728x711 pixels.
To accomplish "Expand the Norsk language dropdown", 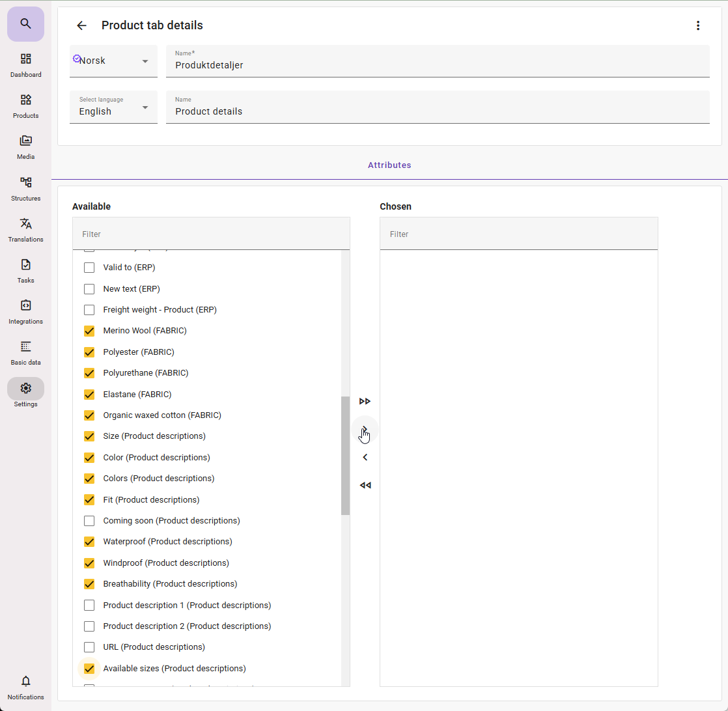I will pos(113,61).
